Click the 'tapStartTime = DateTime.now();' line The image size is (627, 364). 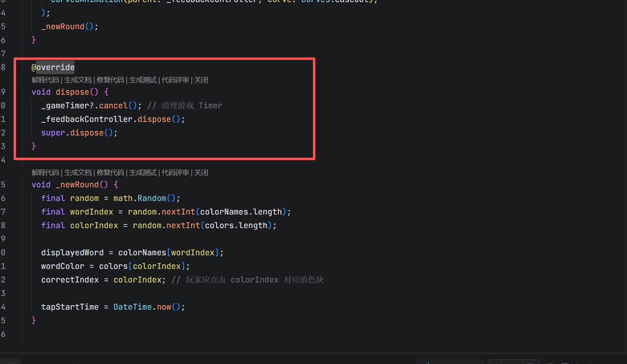pyautogui.click(x=113, y=307)
